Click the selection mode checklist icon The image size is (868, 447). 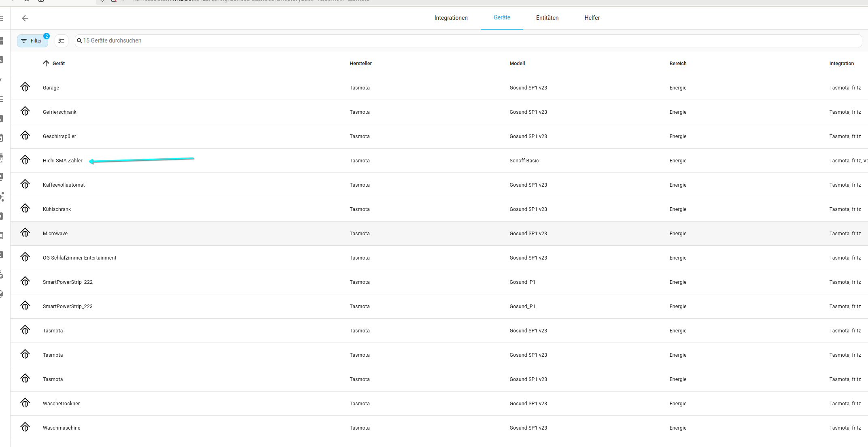point(62,41)
